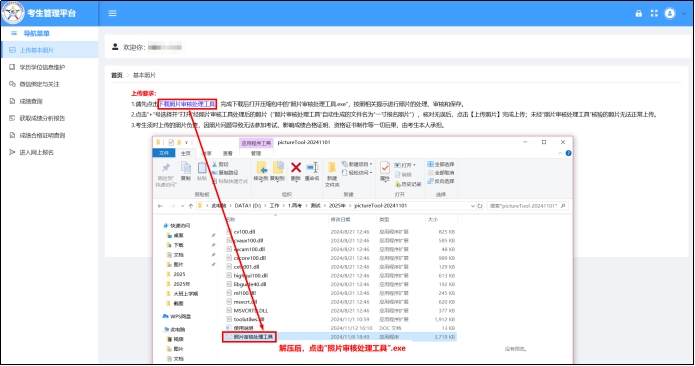Click the fullscreen toggle icon in header

pyautogui.click(x=654, y=13)
